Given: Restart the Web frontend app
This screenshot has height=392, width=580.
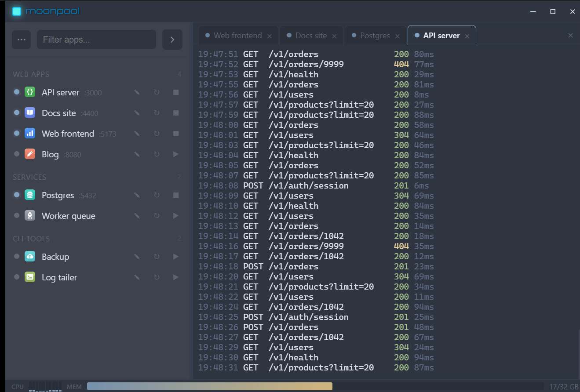Looking at the screenshot, I should (157, 134).
